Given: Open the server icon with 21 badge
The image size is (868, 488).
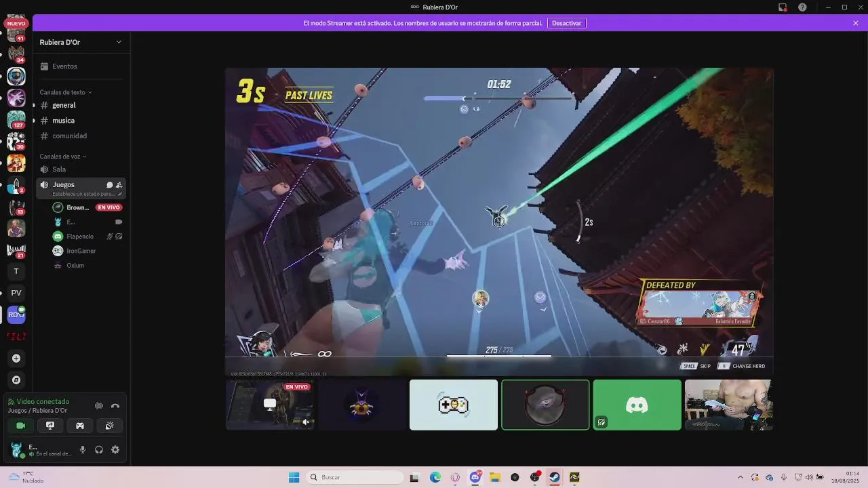Looking at the screenshot, I should 16,249.
